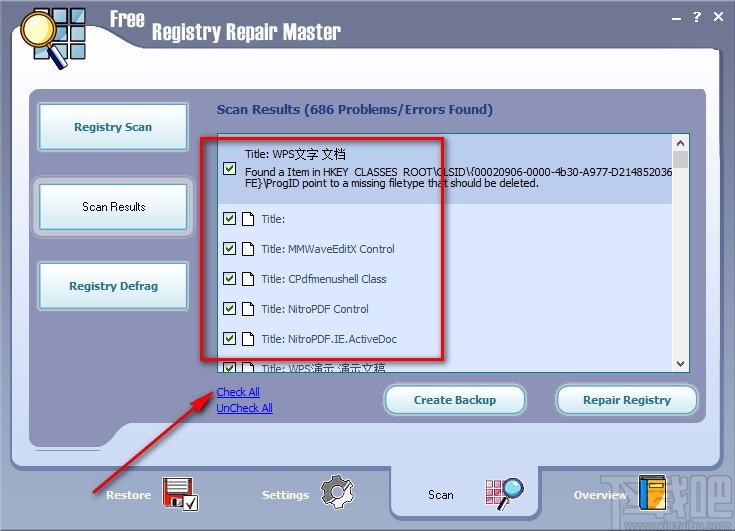
Task: Click scrollbar up arrow in results list
Action: coord(681,143)
